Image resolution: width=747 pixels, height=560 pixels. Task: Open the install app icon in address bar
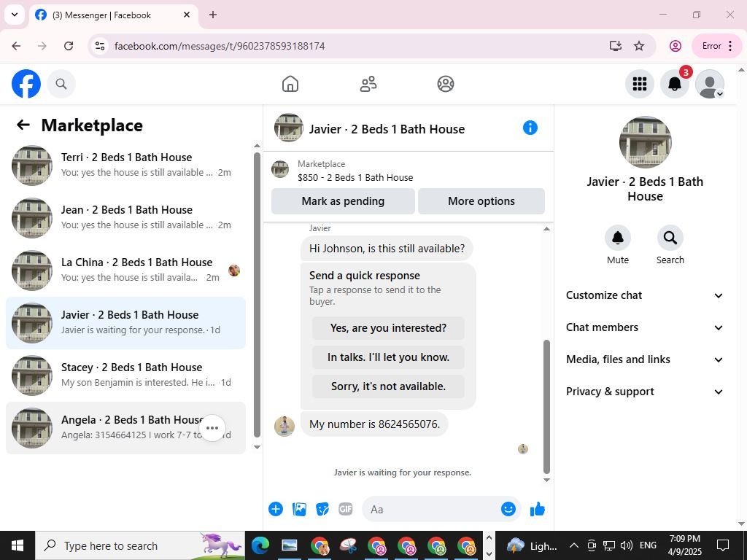click(616, 46)
